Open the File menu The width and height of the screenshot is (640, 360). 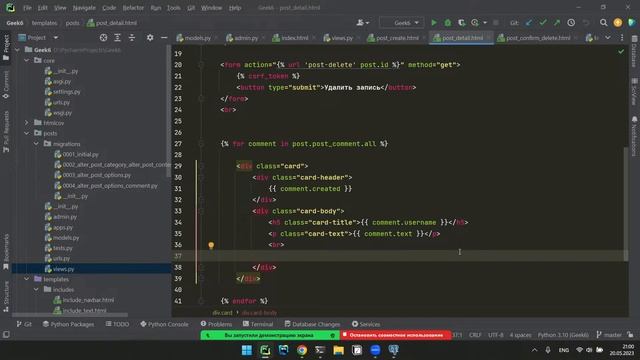[x=27, y=8]
